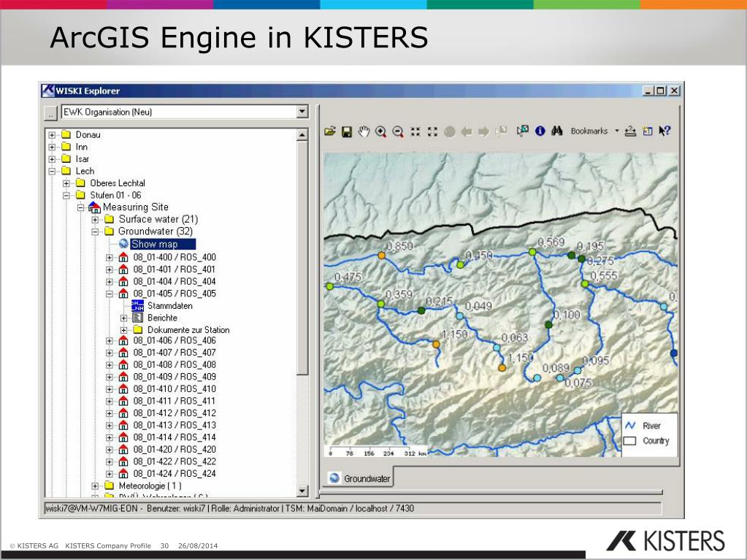
Task: Expand the Oberes Lechtal folder
Action: pyautogui.click(x=66, y=183)
